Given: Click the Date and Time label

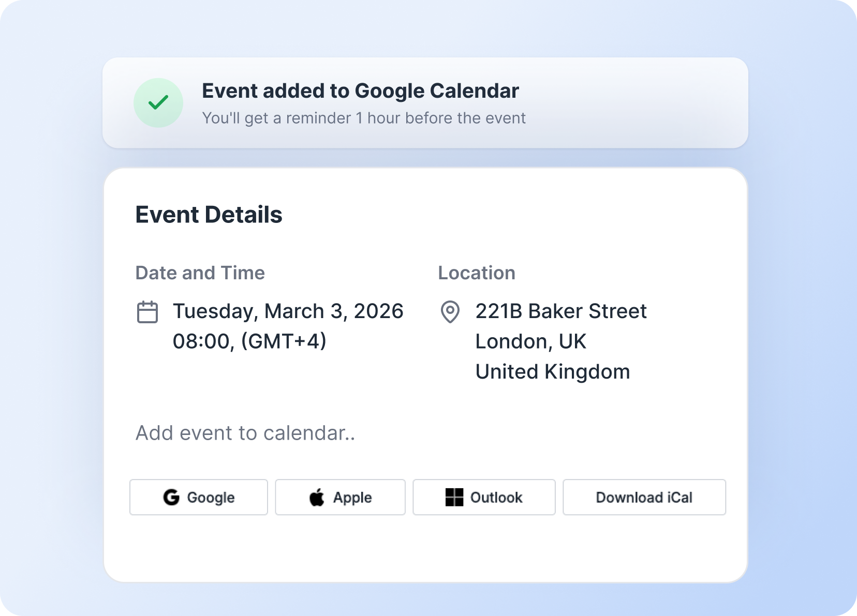Looking at the screenshot, I should (x=200, y=273).
